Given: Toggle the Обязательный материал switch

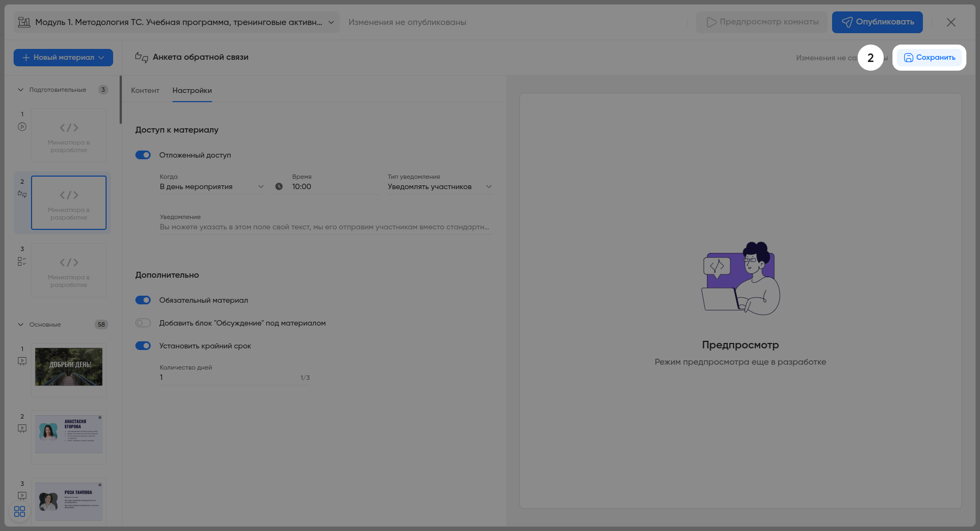Looking at the screenshot, I should coord(143,300).
